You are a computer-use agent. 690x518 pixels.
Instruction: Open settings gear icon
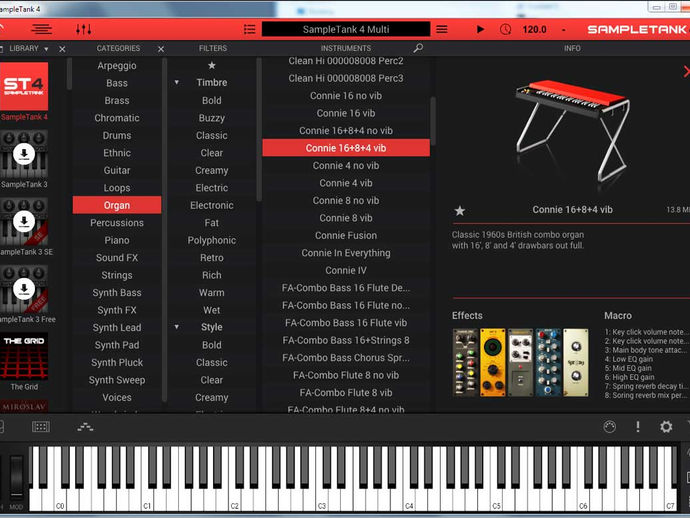[666, 426]
